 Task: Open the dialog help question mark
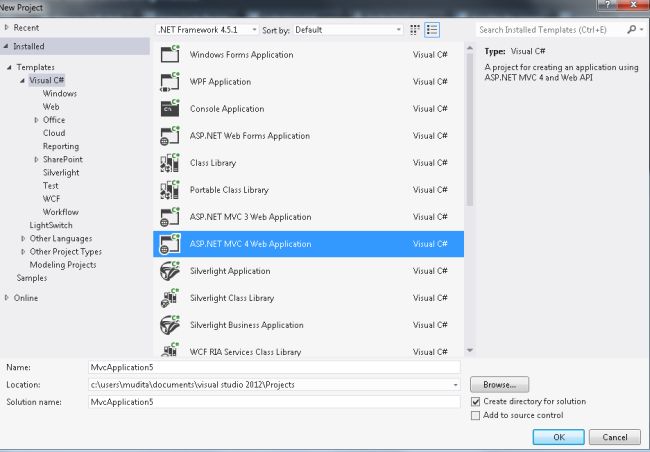pos(608,5)
